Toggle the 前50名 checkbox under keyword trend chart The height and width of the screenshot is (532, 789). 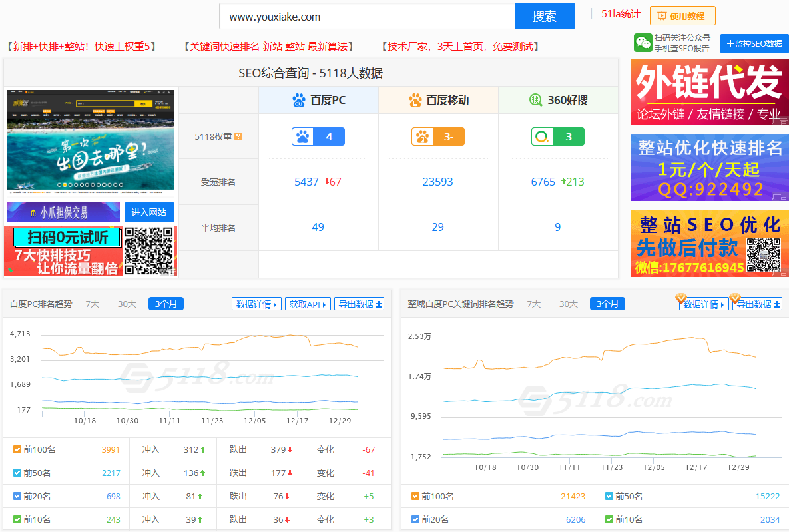(609, 496)
